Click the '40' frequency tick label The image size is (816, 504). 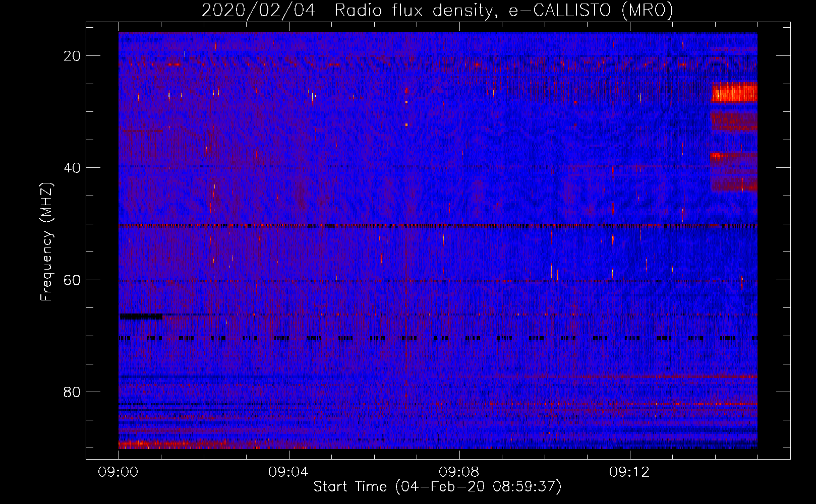pos(73,168)
